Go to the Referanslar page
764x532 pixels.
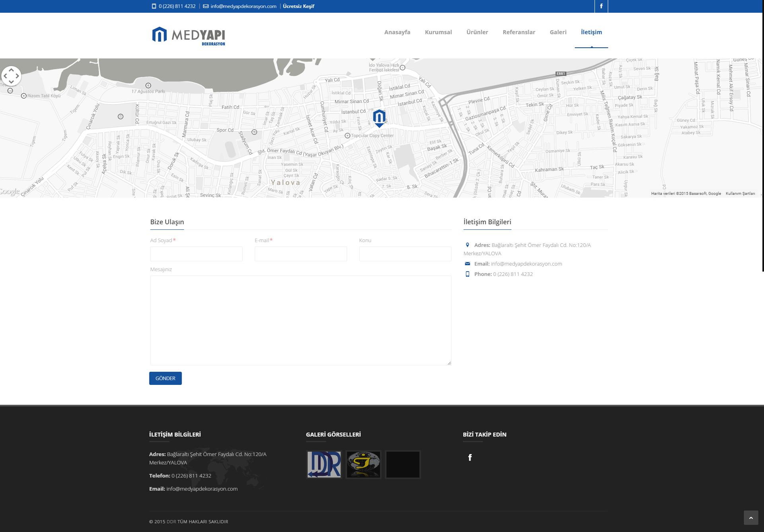(x=518, y=32)
